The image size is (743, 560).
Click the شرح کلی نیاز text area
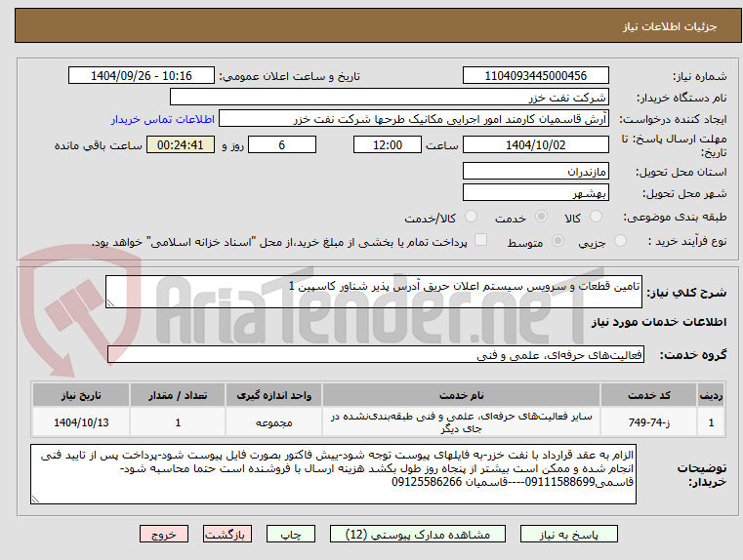coord(373,292)
